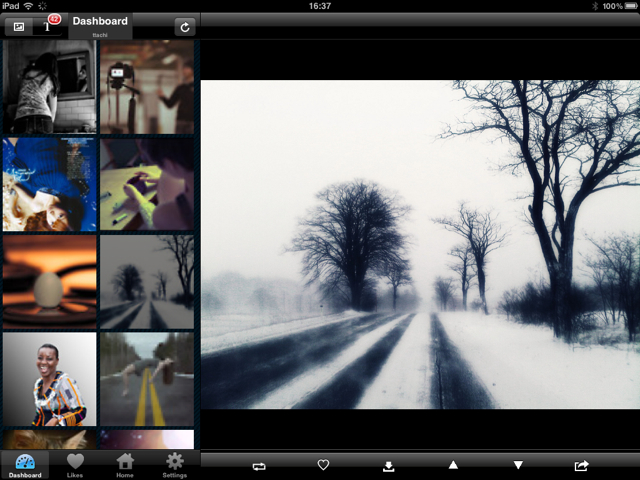Go to previous post with up arrow
The image size is (640, 480).
453,466
